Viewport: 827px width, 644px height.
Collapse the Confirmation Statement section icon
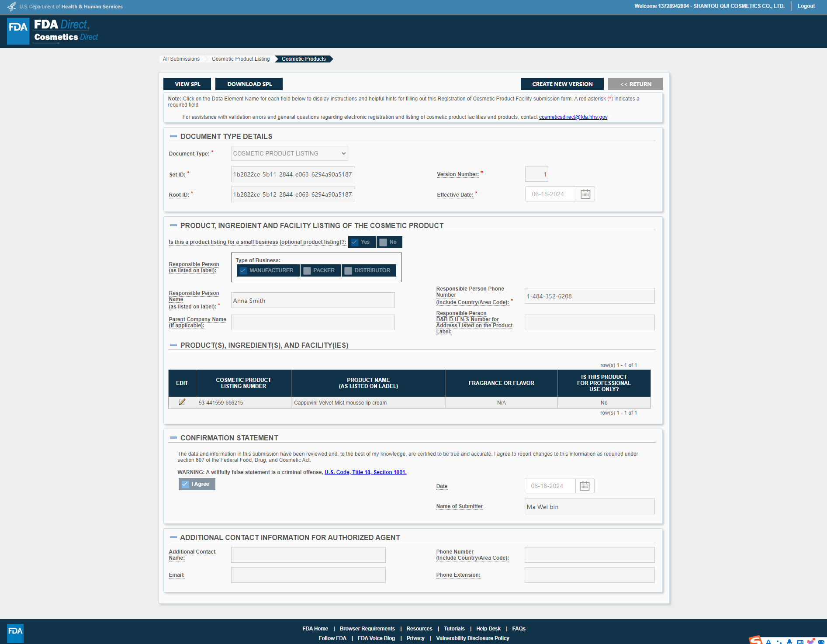click(173, 438)
